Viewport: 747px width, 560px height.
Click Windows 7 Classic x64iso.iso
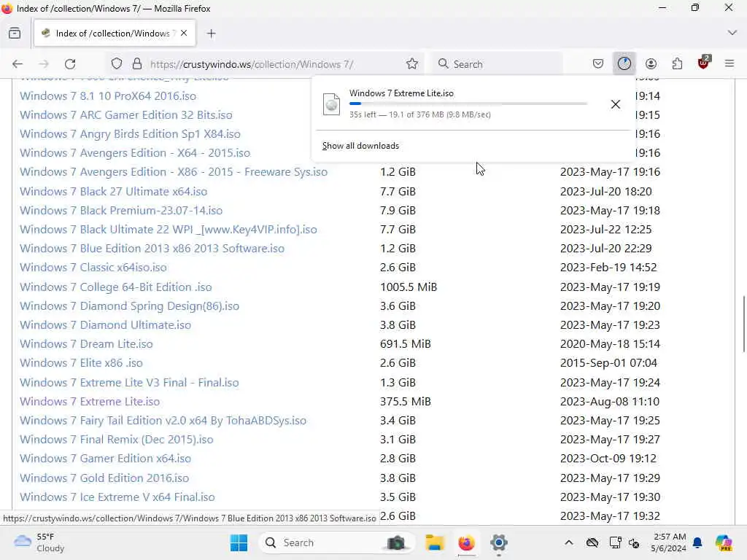[93, 268]
